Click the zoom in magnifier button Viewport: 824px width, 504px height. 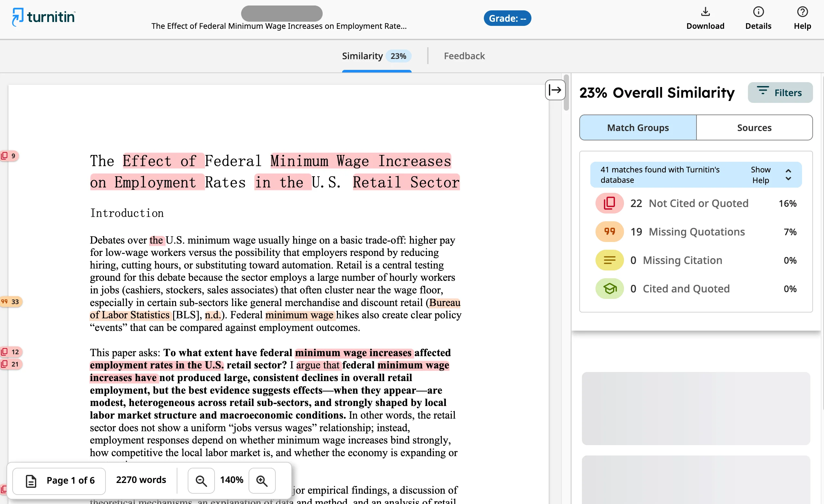coord(262,481)
